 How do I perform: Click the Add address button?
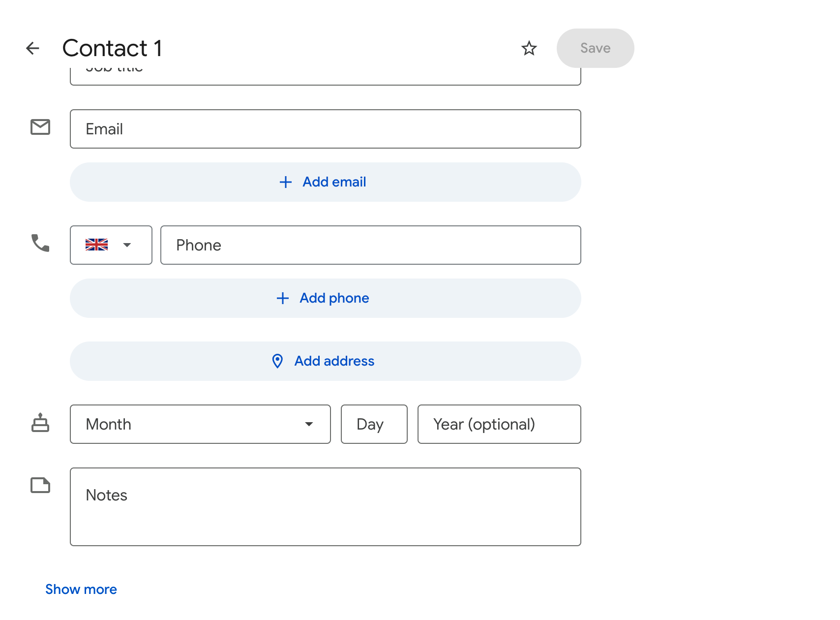(325, 361)
